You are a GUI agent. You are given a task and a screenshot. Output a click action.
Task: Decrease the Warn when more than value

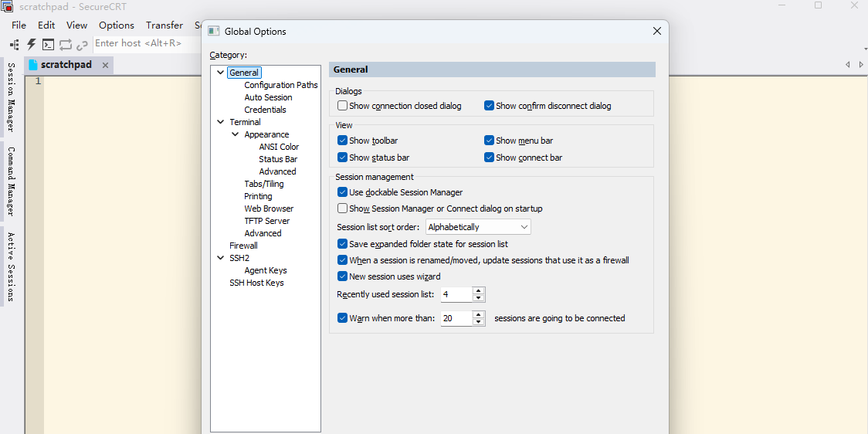coord(479,321)
